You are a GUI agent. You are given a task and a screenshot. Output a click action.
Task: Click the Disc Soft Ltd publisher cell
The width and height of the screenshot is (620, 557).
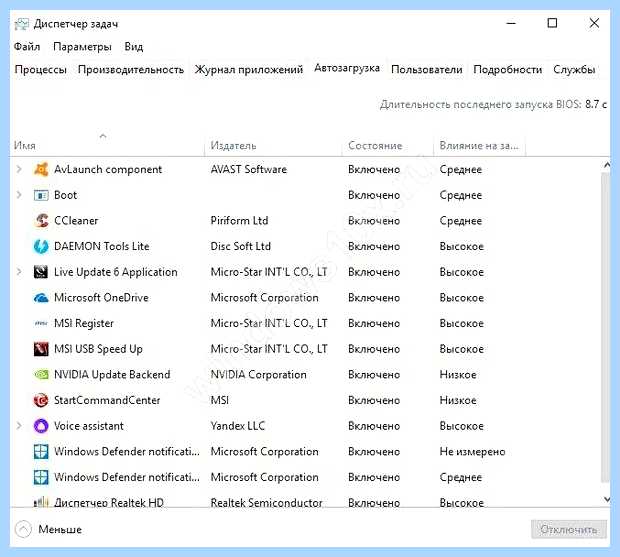click(240, 246)
